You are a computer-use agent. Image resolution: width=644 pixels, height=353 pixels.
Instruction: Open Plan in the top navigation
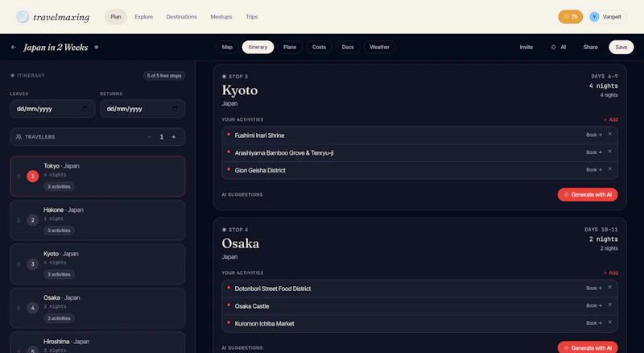116,17
